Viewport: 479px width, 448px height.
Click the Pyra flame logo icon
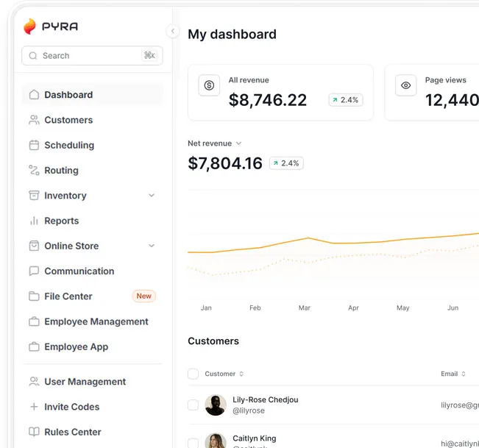coord(29,27)
